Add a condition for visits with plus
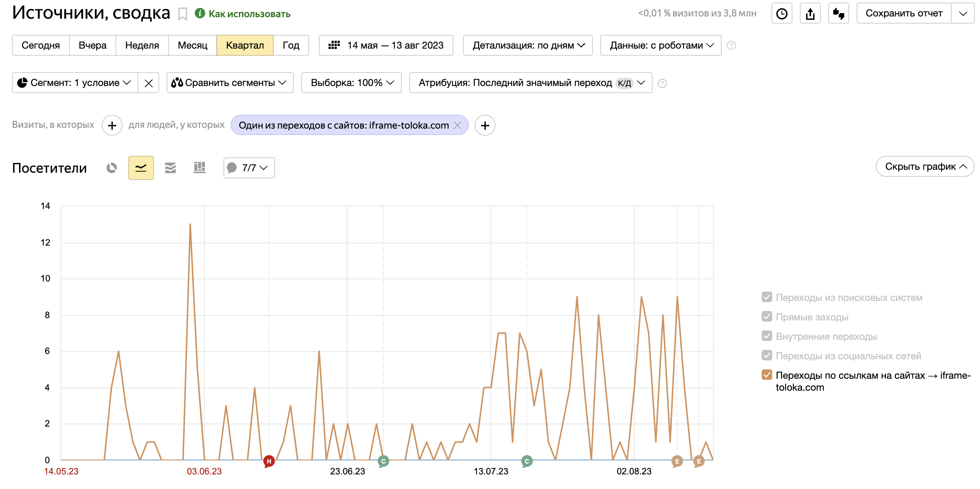Viewport: 980px width, 489px height. tap(112, 125)
